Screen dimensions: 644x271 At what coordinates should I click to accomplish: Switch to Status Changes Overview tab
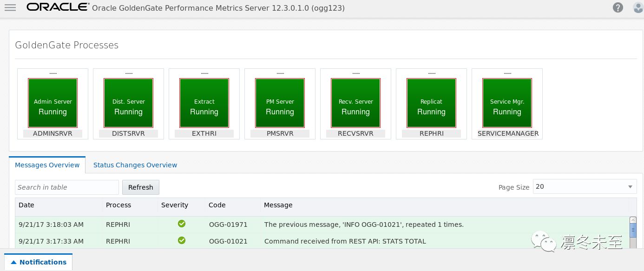pos(135,165)
